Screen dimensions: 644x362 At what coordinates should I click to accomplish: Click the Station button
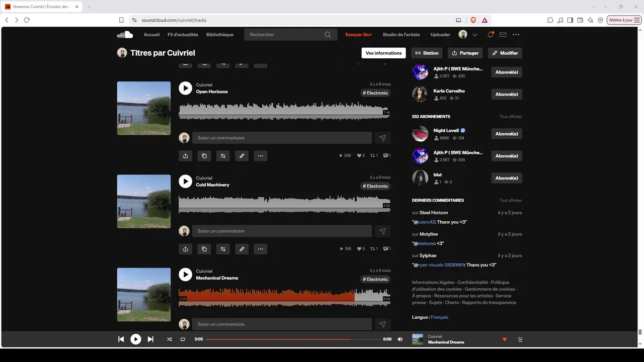click(x=427, y=53)
